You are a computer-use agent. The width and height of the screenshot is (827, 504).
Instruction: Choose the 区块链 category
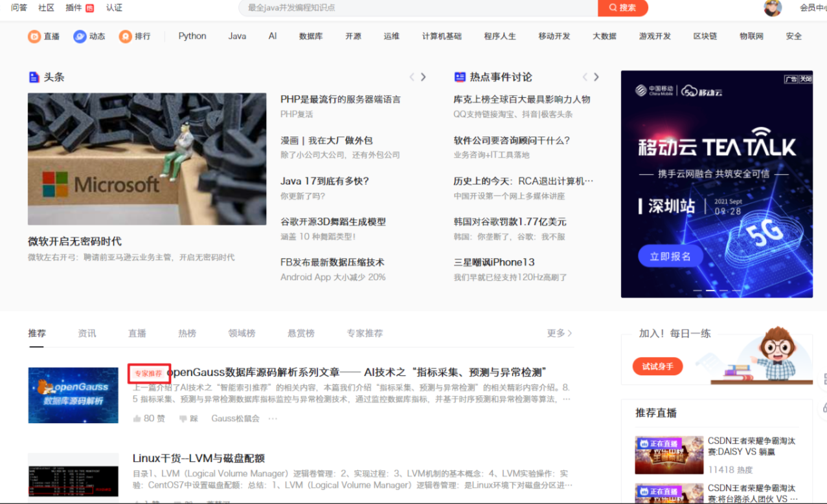click(x=705, y=36)
